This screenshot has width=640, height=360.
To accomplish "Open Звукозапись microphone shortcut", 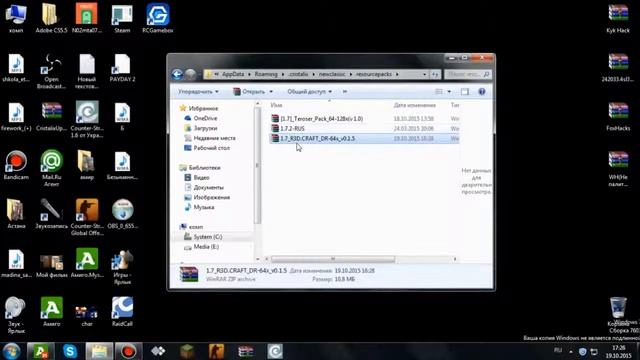I will tap(51, 213).
